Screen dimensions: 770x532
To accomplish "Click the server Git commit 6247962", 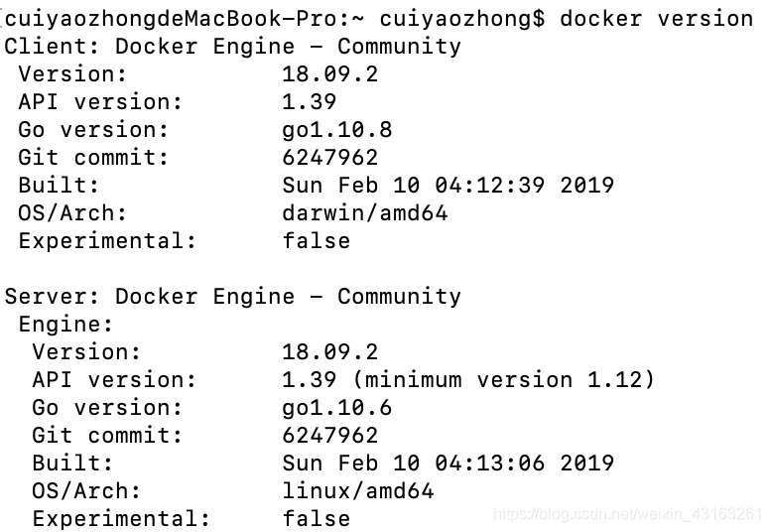I will point(330,436).
